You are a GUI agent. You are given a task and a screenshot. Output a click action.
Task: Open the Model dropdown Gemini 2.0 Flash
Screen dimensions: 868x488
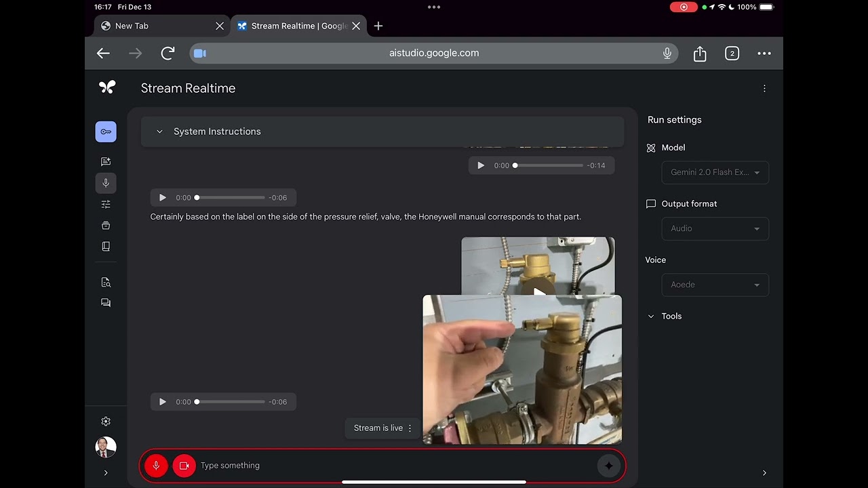(715, 172)
